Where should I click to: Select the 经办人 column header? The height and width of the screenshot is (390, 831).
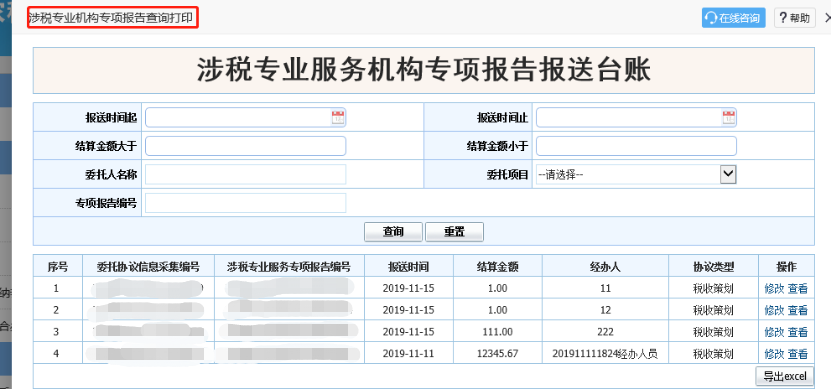[x=605, y=267]
